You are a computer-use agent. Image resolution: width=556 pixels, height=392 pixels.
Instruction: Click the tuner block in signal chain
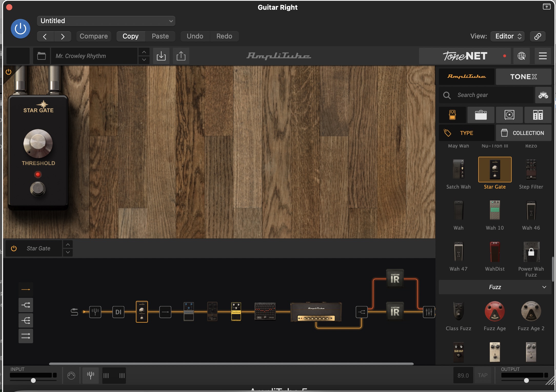pos(95,312)
